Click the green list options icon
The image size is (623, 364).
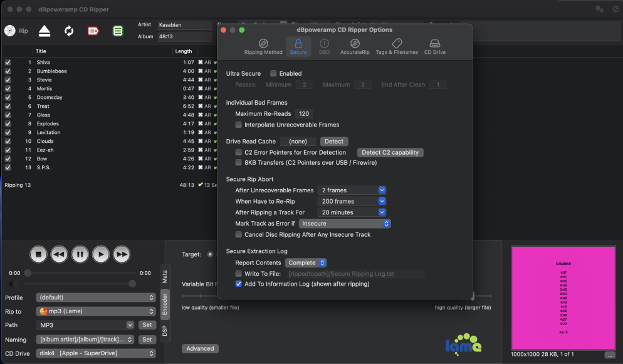pyautogui.click(x=118, y=31)
